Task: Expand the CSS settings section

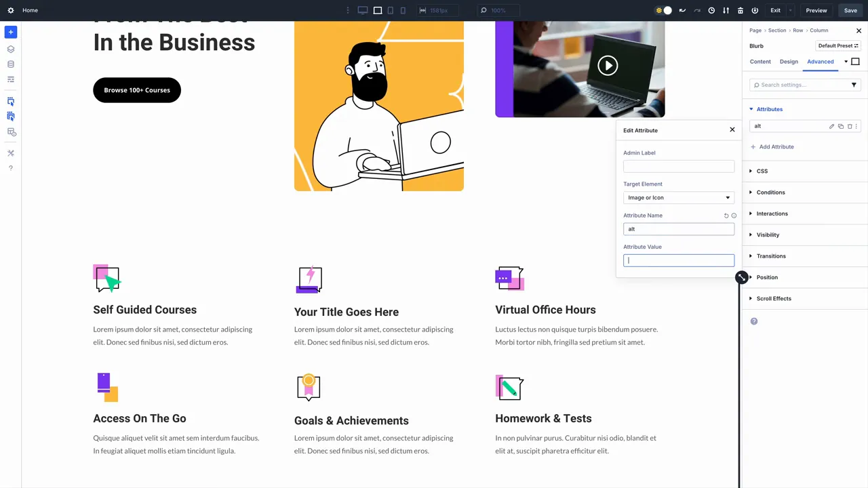Action: [762, 171]
